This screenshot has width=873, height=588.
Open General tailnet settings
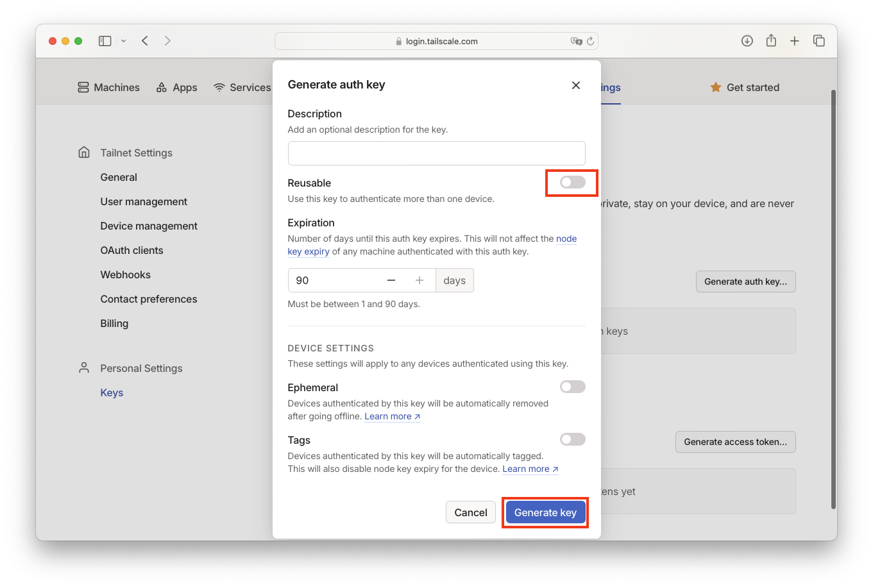point(119,177)
